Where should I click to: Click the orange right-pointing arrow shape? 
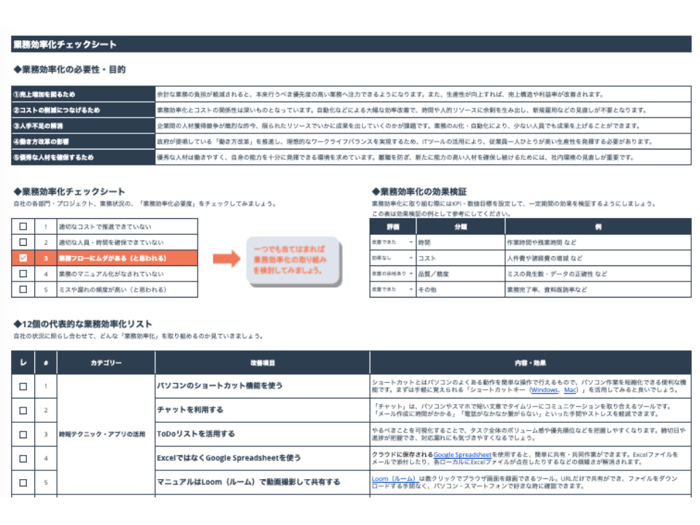tap(227, 258)
